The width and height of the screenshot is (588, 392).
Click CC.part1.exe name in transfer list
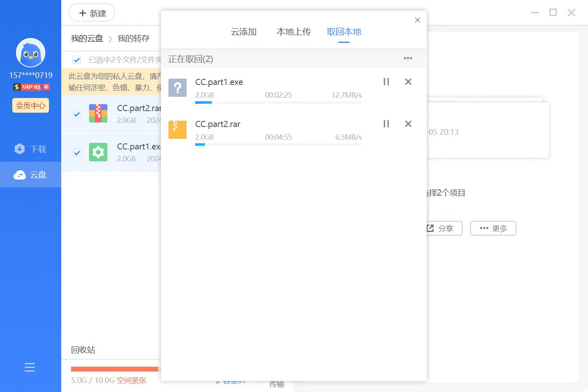(219, 82)
